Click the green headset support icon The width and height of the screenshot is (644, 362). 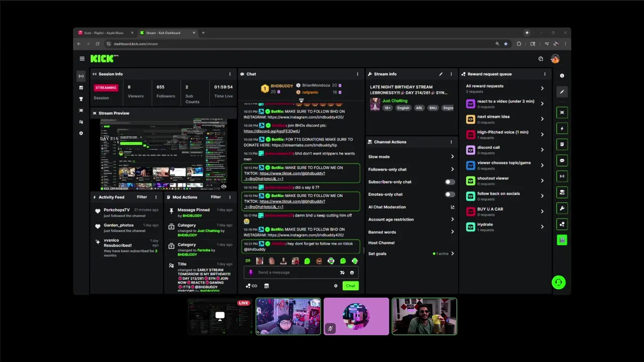pos(558,283)
